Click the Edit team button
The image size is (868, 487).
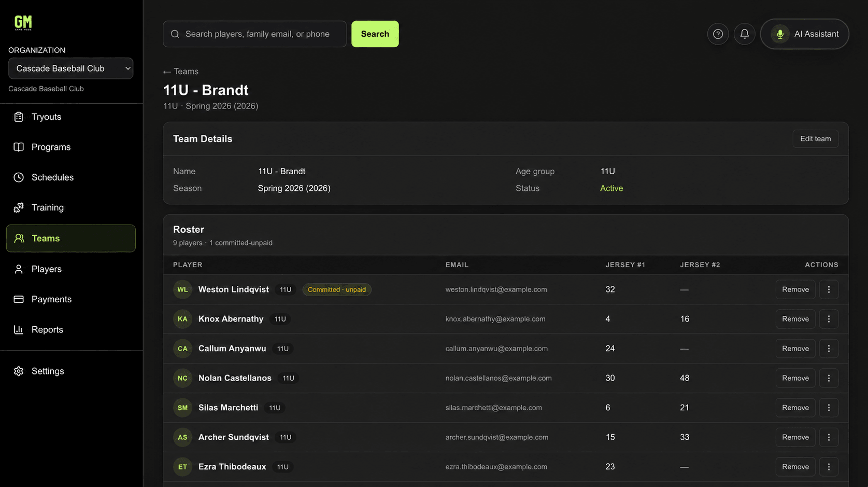click(x=815, y=138)
